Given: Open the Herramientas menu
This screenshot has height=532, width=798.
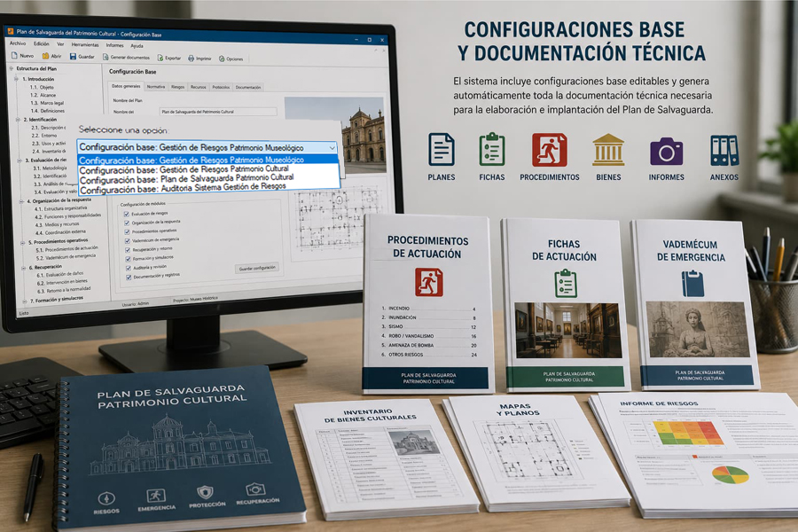Looking at the screenshot, I should [85, 45].
